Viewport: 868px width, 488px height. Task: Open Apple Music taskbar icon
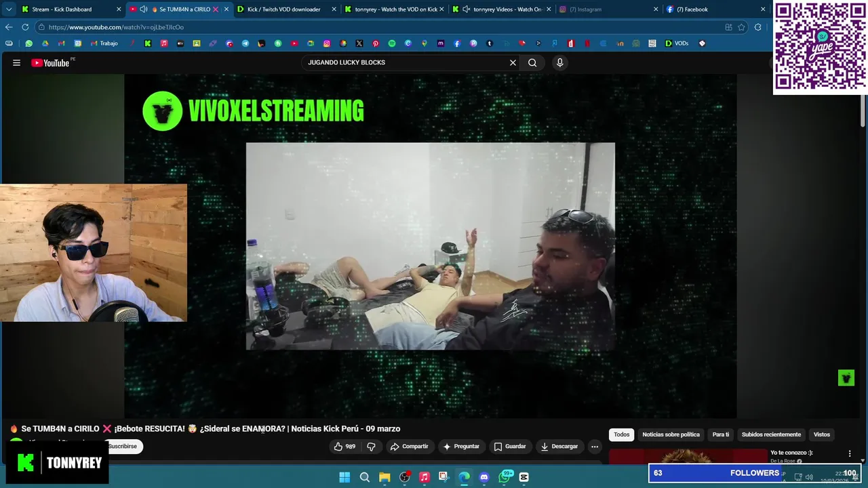(x=425, y=477)
